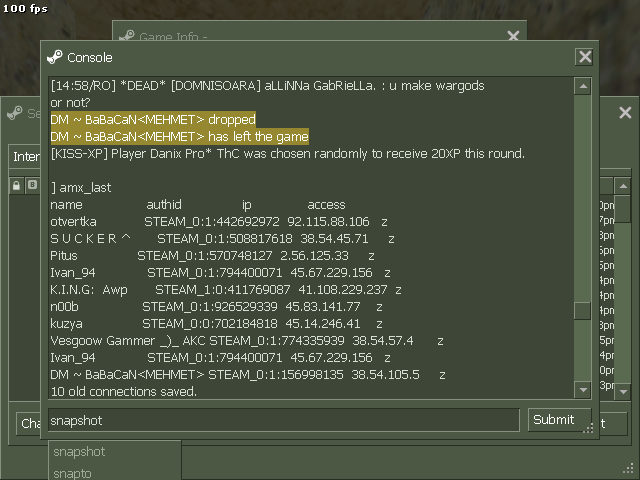The image size is (640, 480).
Task: Click the server list scrollbar up arrow
Action: pyautogui.click(x=623, y=186)
